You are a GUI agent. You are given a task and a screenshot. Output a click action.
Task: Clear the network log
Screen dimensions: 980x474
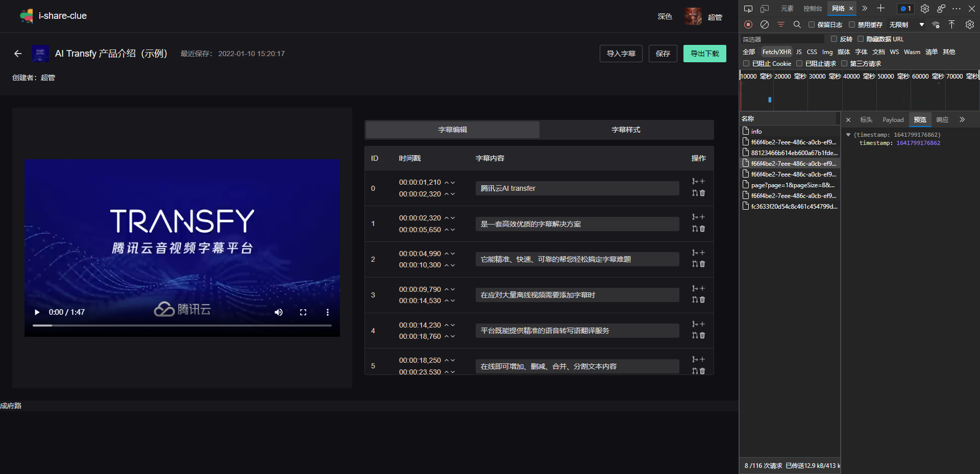(765, 24)
